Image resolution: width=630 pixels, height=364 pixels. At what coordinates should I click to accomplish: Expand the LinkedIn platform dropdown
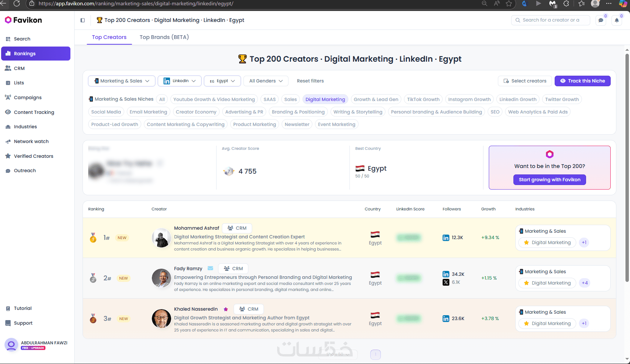coord(179,81)
